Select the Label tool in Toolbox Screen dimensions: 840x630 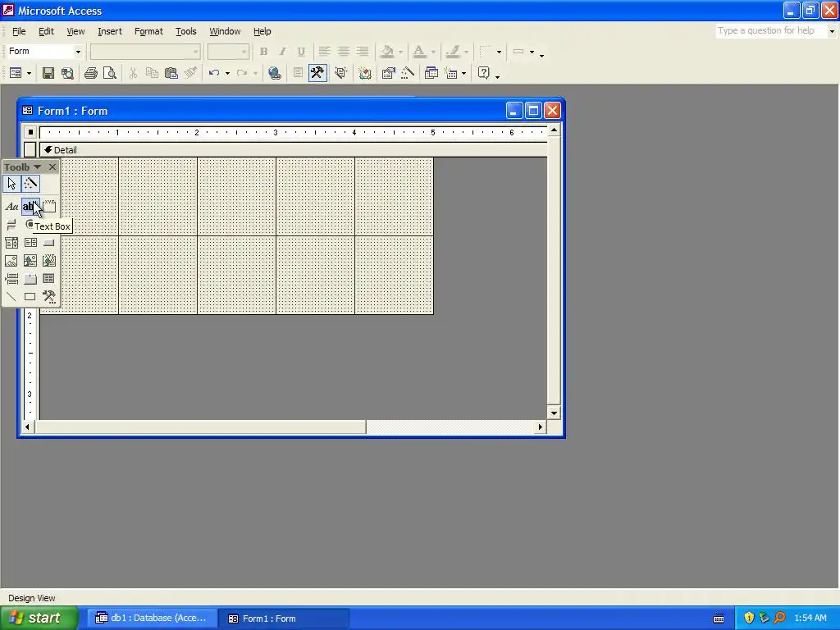11,206
